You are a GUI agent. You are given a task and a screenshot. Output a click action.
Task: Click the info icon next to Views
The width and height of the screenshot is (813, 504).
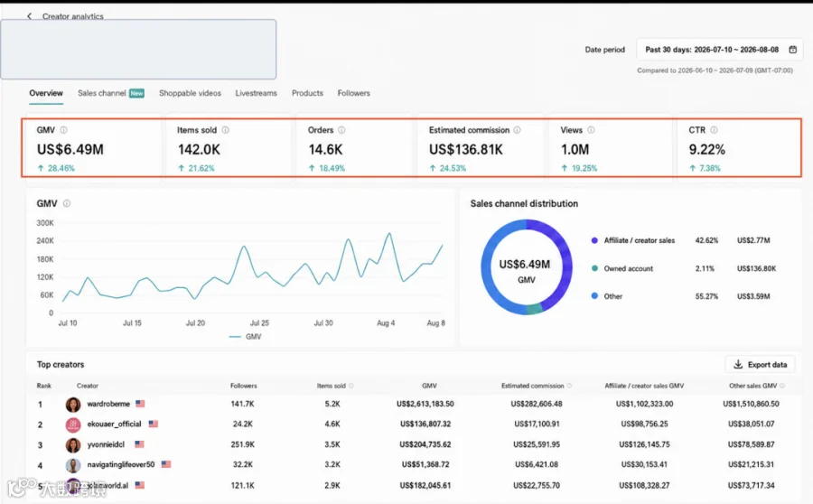[591, 130]
